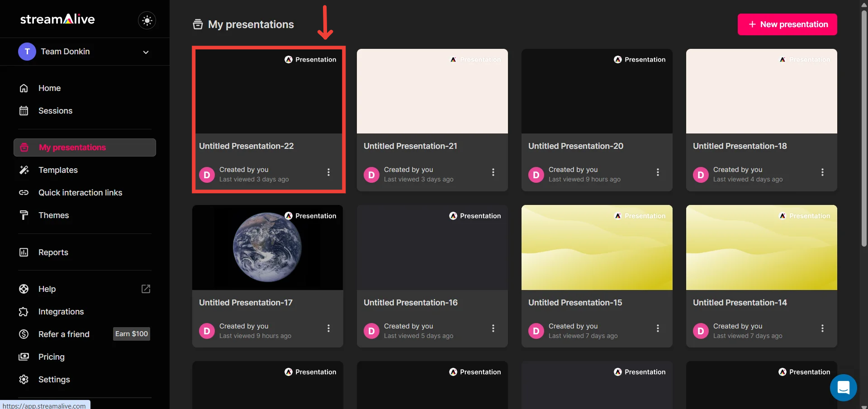Open Sessions calendar icon
Image resolution: width=868 pixels, height=409 pixels.
(x=24, y=111)
